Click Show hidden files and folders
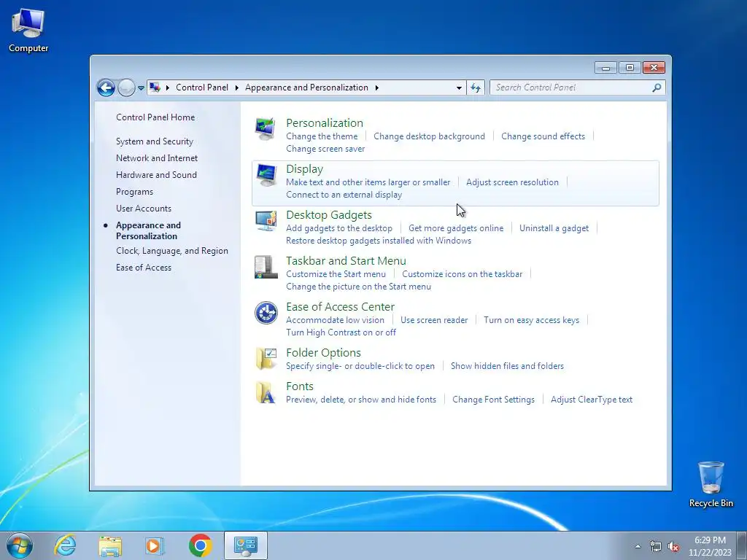Viewport: 747px width, 560px height. pyautogui.click(x=508, y=366)
